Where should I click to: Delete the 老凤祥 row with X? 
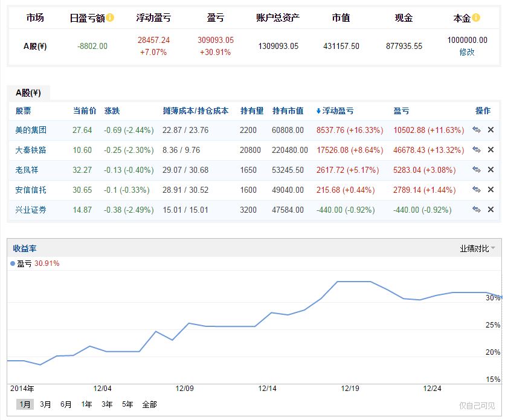tap(491, 169)
